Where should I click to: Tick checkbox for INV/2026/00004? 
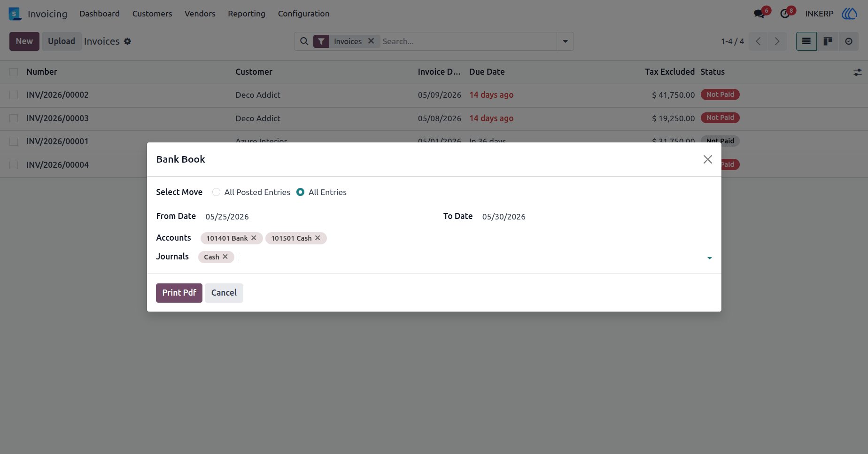point(14,165)
